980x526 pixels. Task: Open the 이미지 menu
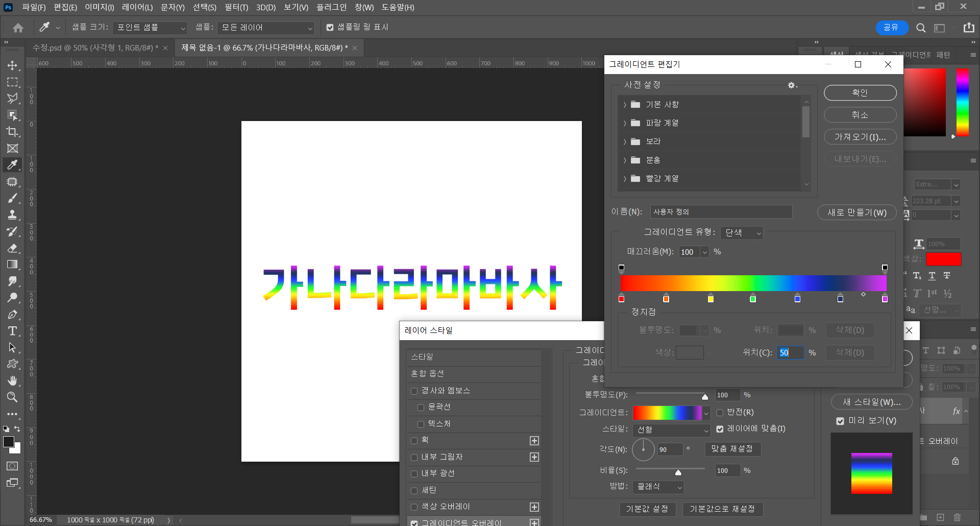[99, 7]
